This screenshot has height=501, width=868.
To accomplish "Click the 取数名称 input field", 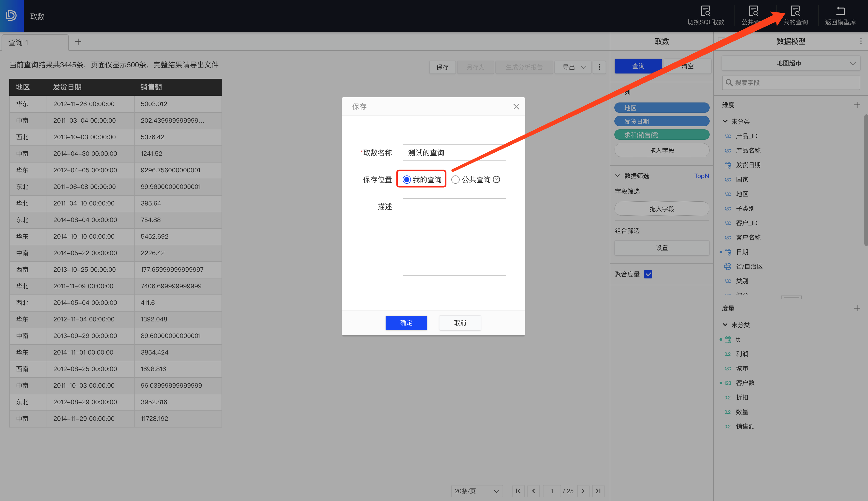I will point(454,152).
